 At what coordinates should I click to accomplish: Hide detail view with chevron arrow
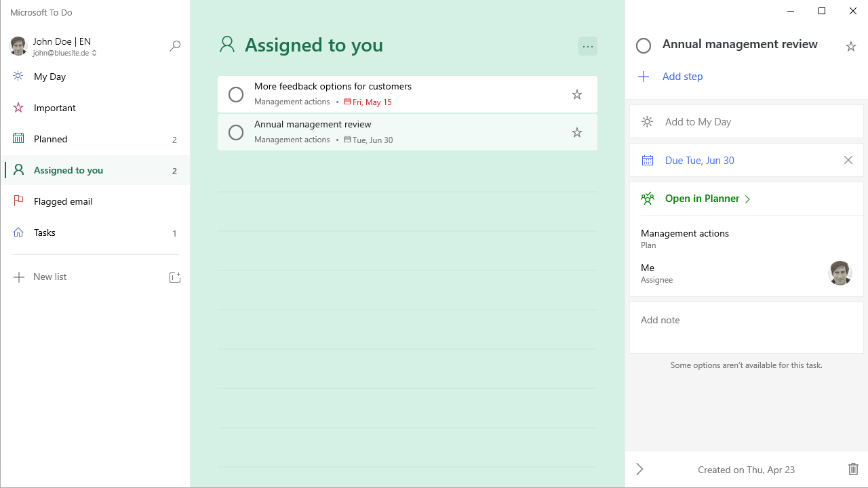pyautogui.click(x=639, y=469)
